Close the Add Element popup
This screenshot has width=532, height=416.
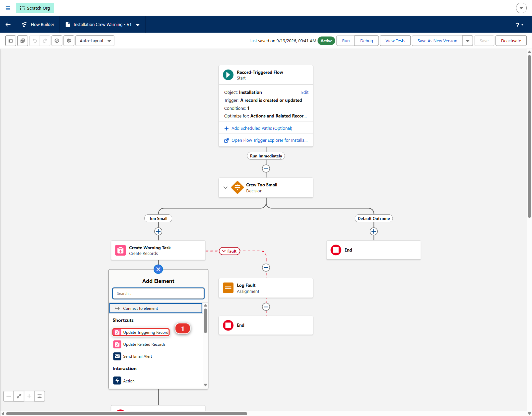tap(158, 269)
